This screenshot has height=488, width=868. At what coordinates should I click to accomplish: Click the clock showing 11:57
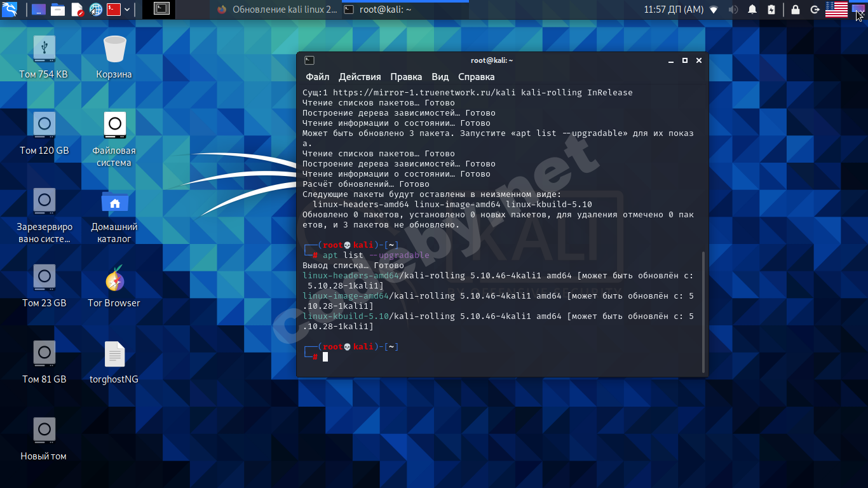click(x=674, y=10)
